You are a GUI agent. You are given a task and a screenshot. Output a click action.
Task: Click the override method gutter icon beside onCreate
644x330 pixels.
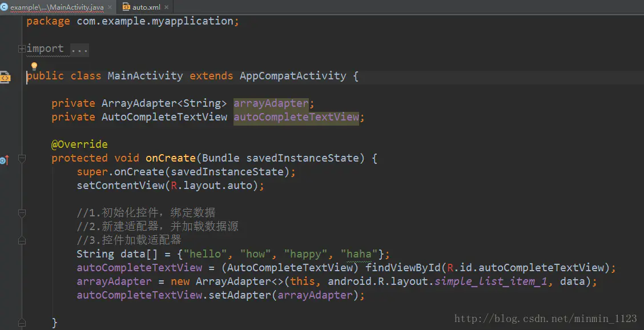point(5,160)
